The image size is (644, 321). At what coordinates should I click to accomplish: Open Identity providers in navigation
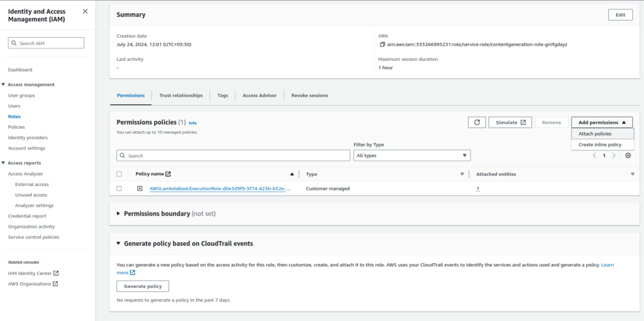28,138
